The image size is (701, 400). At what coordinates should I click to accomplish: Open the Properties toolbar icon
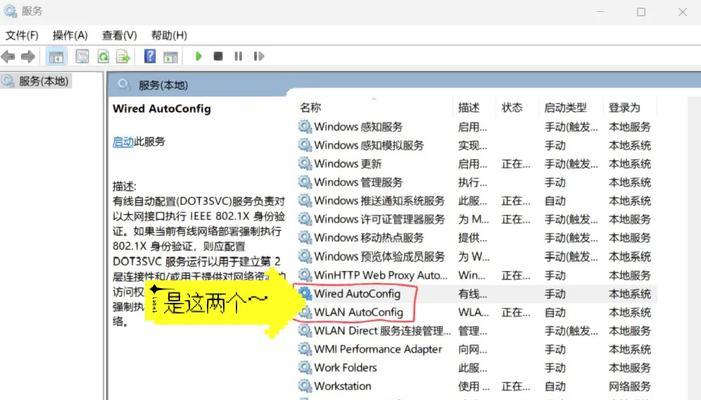tap(82, 56)
